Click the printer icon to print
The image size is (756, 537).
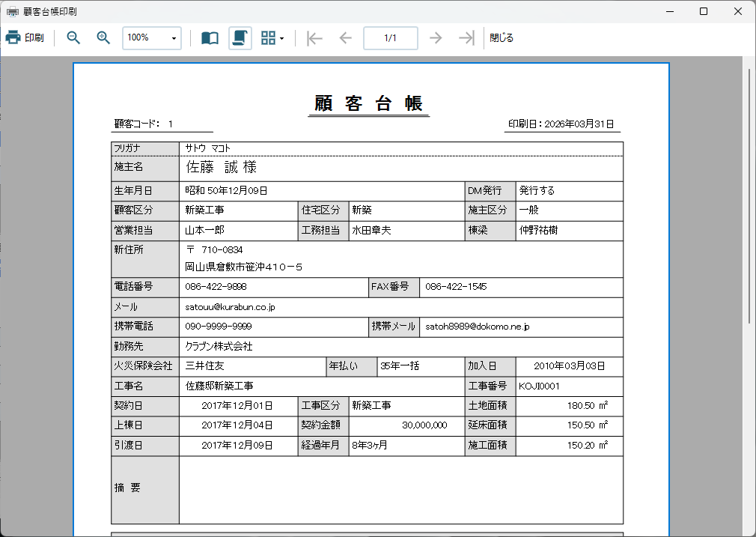pos(13,37)
